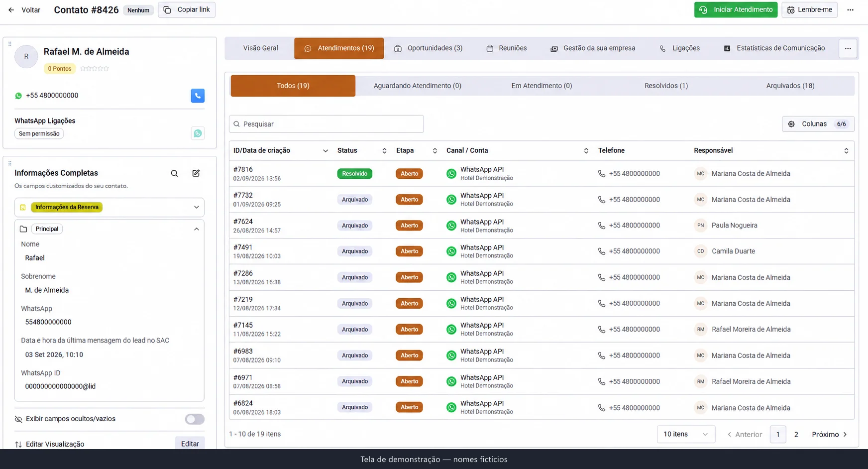The width and height of the screenshot is (868, 469).
Task: Click the WhatsApp Ligações icon button
Action: 198,133
